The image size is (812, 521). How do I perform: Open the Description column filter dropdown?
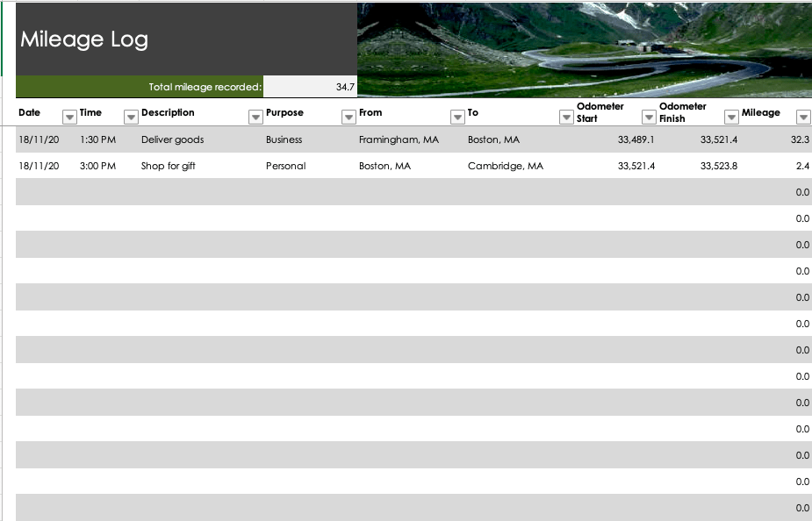(255, 118)
